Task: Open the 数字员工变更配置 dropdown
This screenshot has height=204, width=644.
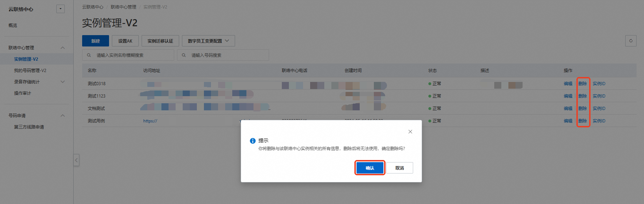Action: (x=209, y=41)
